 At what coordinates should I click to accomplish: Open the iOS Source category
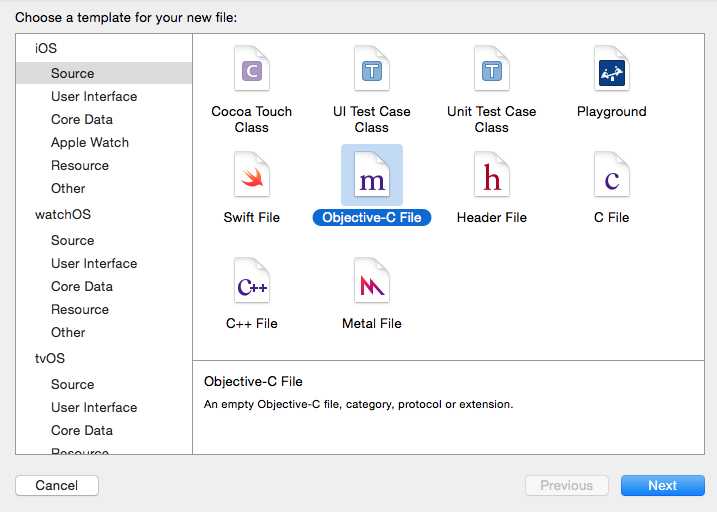coord(73,73)
